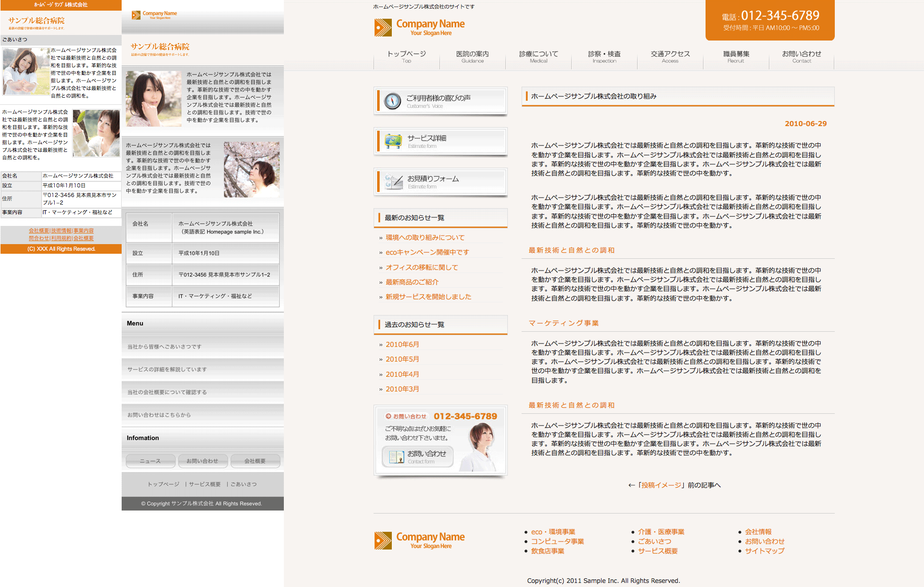Click the footer Company Name logo icon
The width and height of the screenshot is (924, 587).
click(383, 540)
